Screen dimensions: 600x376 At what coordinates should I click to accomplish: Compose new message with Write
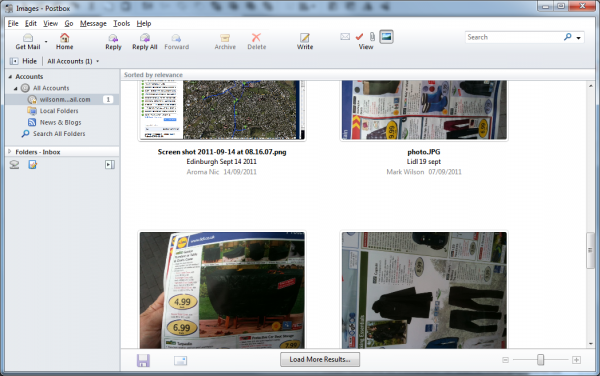(305, 41)
